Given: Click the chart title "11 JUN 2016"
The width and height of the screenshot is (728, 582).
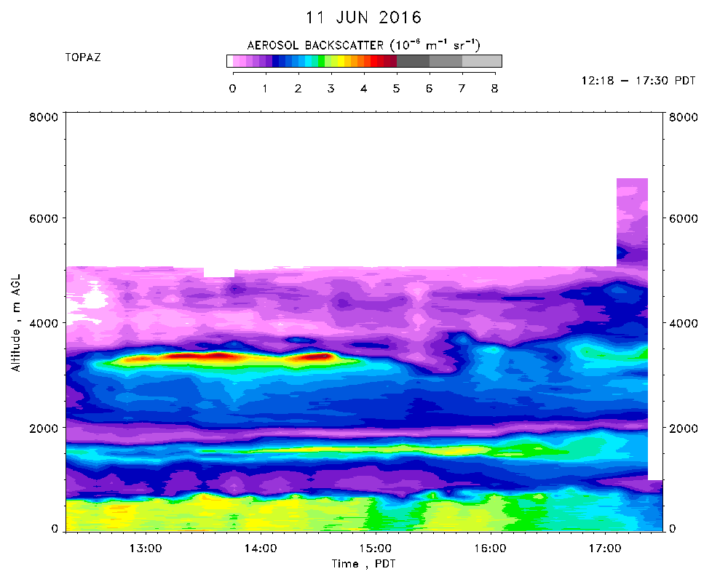Looking at the screenshot, I should (363, 17).
